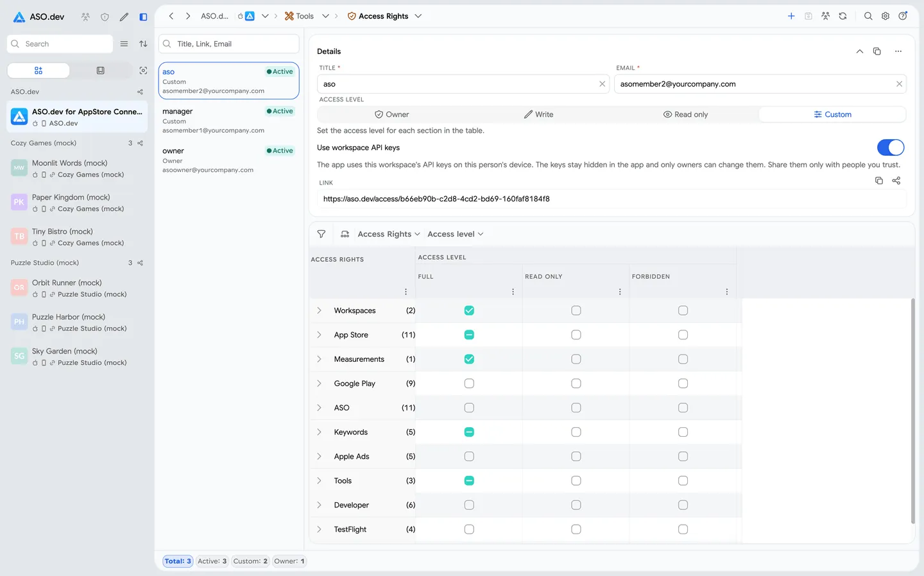Click the scan/focus icon next to sidebar tabs
Image resolution: width=924 pixels, height=576 pixels.
point(143,71)
